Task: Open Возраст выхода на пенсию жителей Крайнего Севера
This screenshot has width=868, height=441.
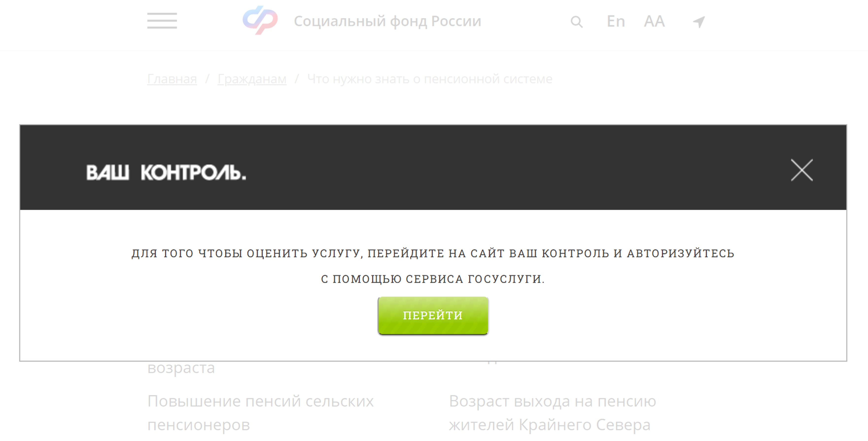Action: coord(553,413)
